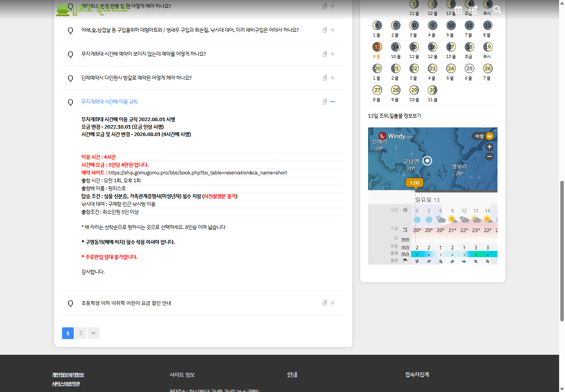Click copy icon next to 초등학생 이하 question

point(324,303)
